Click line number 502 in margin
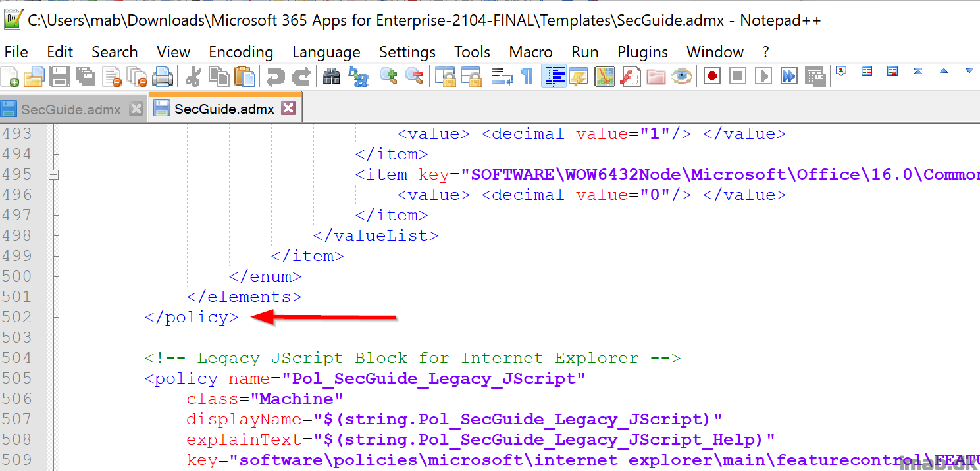The height and width of the screenshot is (471, 980). coord(16,317)
